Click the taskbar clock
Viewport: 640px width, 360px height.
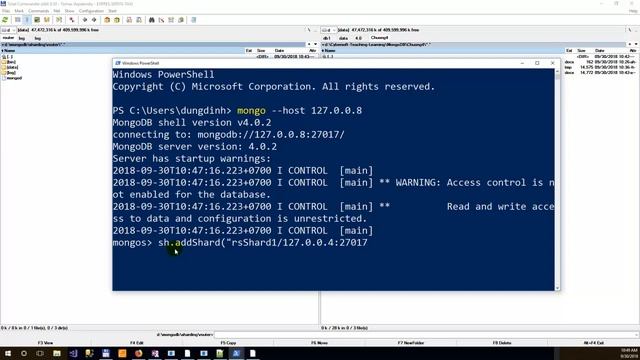(629, 353)
